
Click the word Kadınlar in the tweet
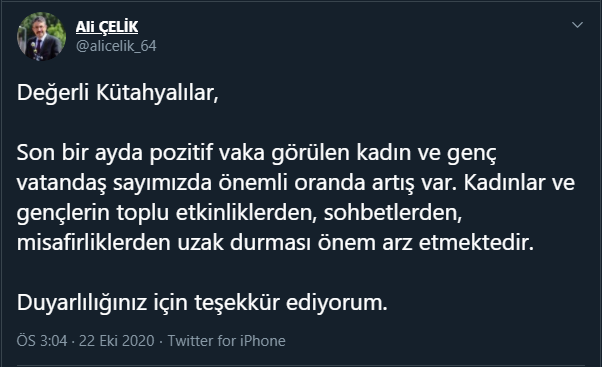504,183
